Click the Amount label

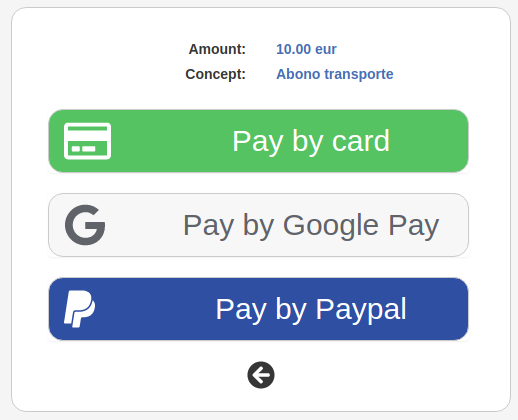(217, 49)
